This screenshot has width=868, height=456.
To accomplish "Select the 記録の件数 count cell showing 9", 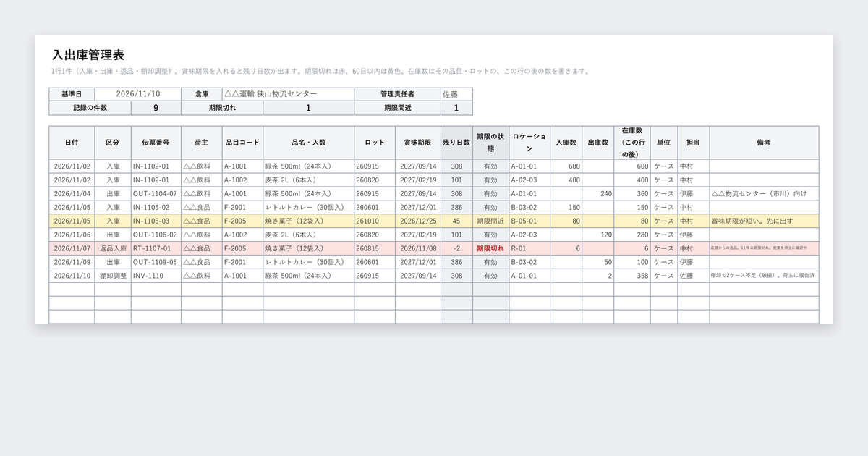I will 156,108.
